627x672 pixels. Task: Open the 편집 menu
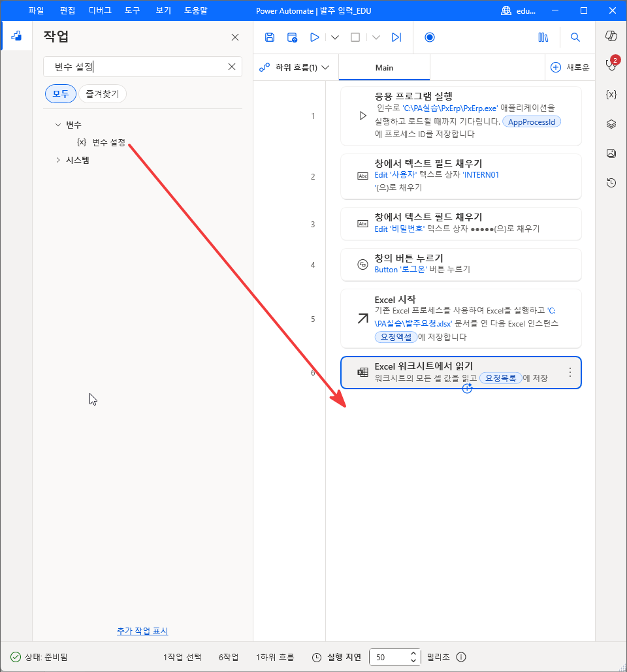[x=67, y=10]
